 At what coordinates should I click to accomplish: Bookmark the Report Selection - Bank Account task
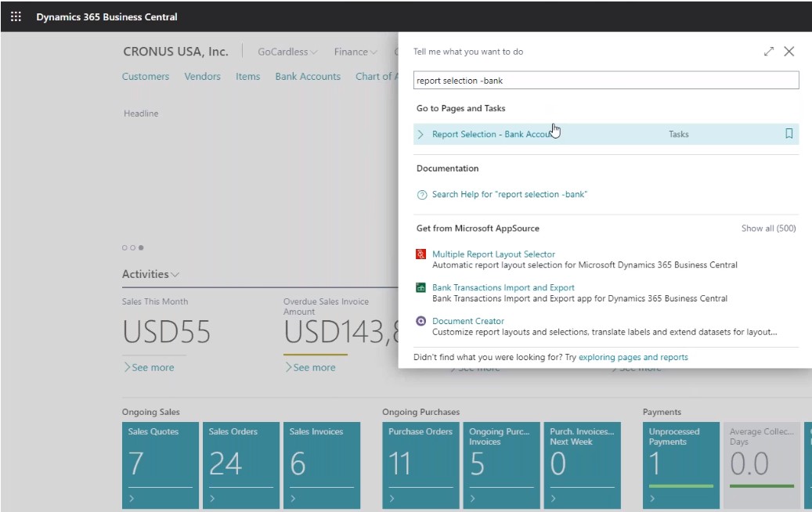(789, 134)
